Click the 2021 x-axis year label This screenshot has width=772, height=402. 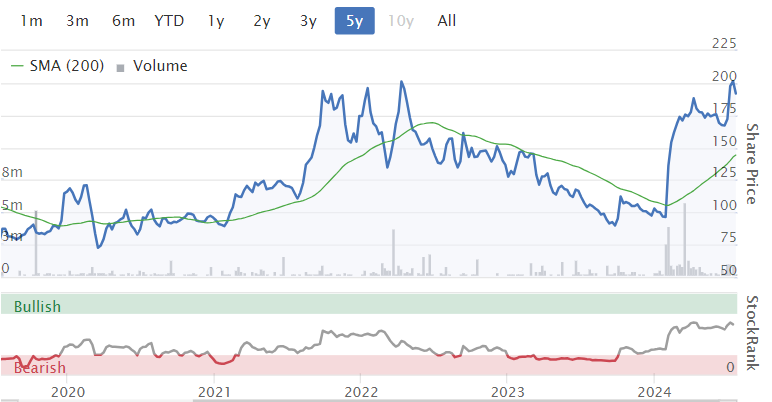pos(214,392)
